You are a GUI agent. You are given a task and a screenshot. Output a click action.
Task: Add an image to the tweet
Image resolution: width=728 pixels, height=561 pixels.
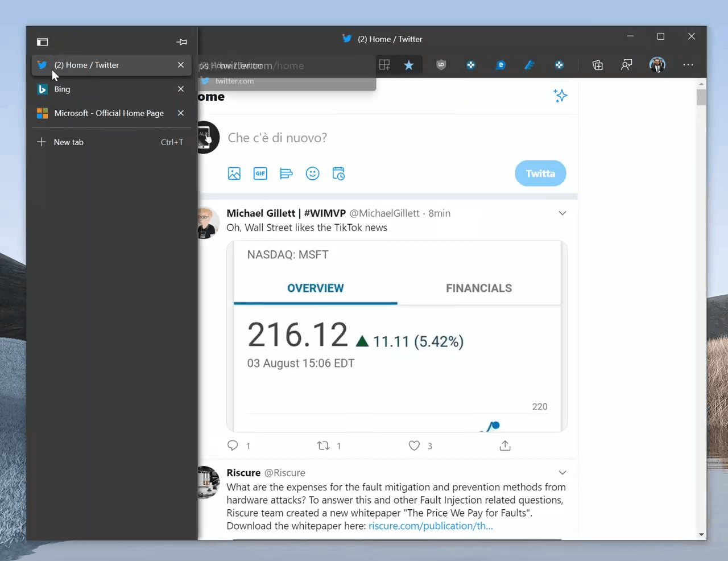234,174
